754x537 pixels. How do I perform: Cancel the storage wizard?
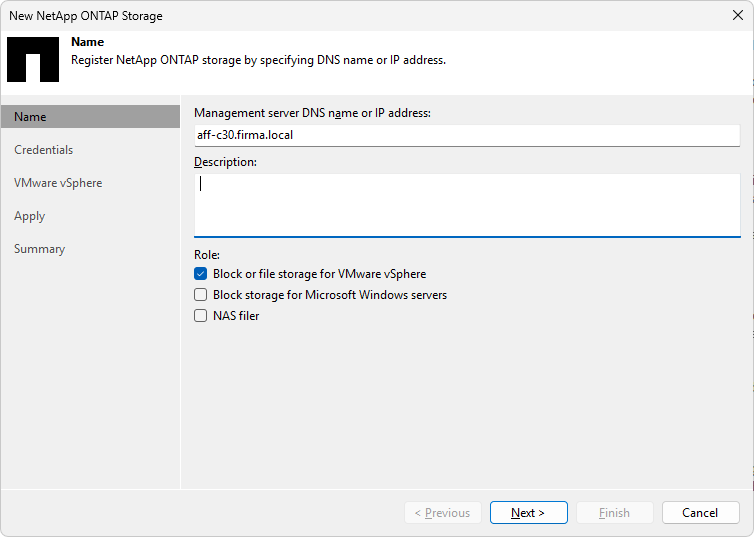[x=701, y=513]
